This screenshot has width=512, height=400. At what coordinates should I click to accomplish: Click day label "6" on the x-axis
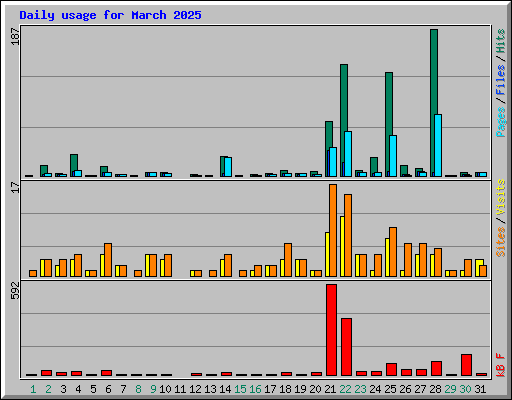[108, 389]
